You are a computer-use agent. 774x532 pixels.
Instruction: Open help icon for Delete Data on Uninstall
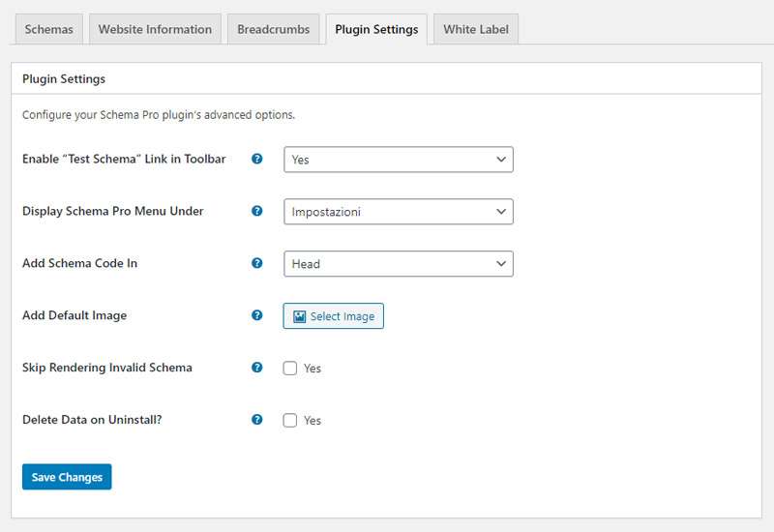click(x=256, y=420)
